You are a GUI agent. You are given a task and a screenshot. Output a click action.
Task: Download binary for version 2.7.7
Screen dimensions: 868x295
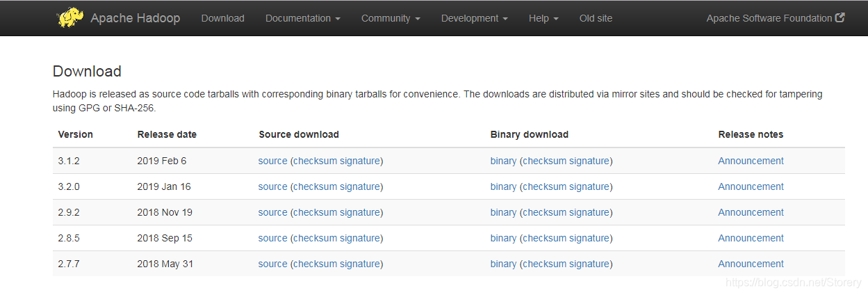click(x=503, y=264)
